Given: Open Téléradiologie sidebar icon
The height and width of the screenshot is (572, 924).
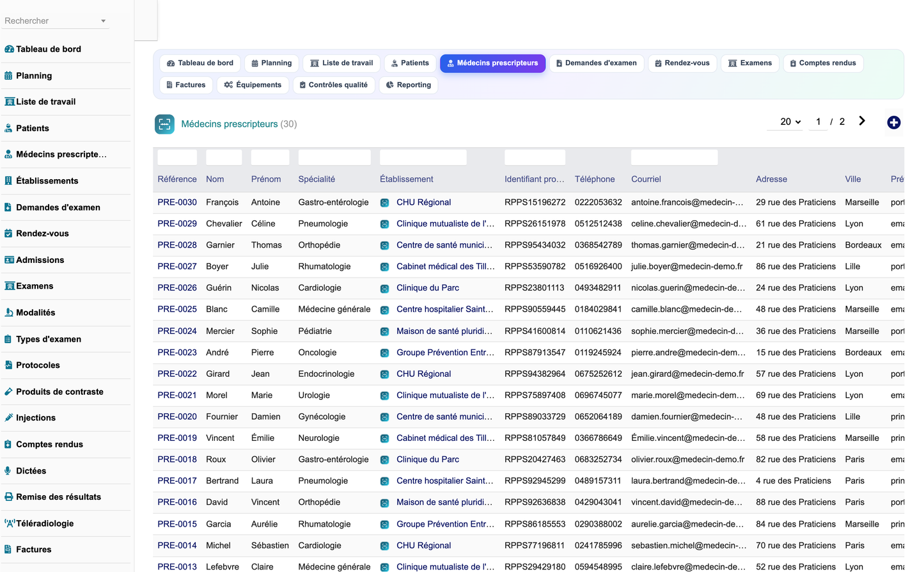Looking at the screenshot, I should [x=10, y=523].
